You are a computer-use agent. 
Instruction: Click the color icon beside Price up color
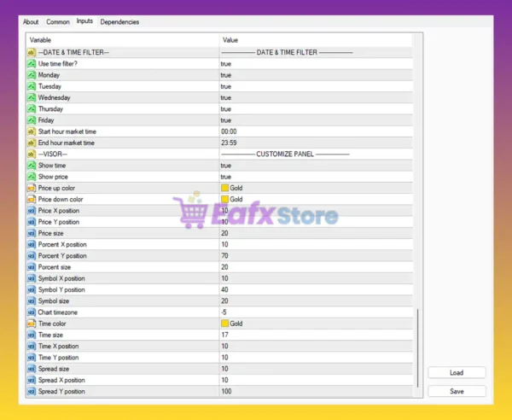point(32,188)
